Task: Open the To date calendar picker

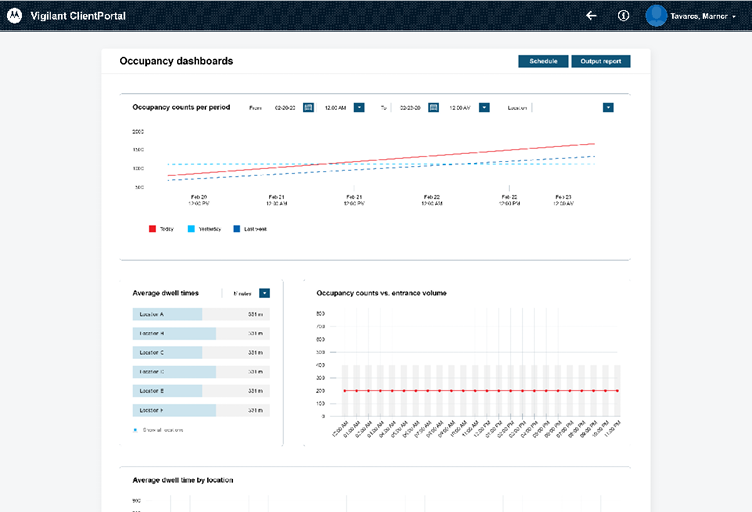Action: [x=433, y=107]
